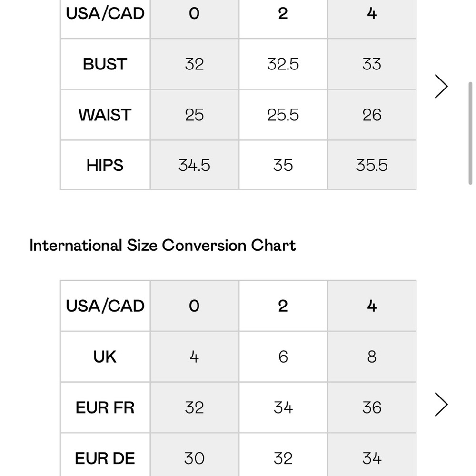The height and width of the screenshot is (476, 476).
Task: Select the BUST row header cell
Action: pyautogui.click(x=105, y=64)
